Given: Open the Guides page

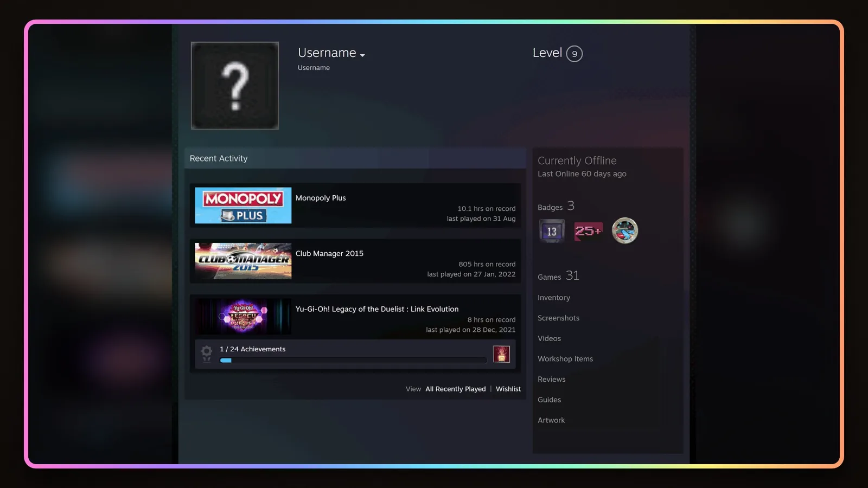Looking at the screenshot, I should 549,400.
